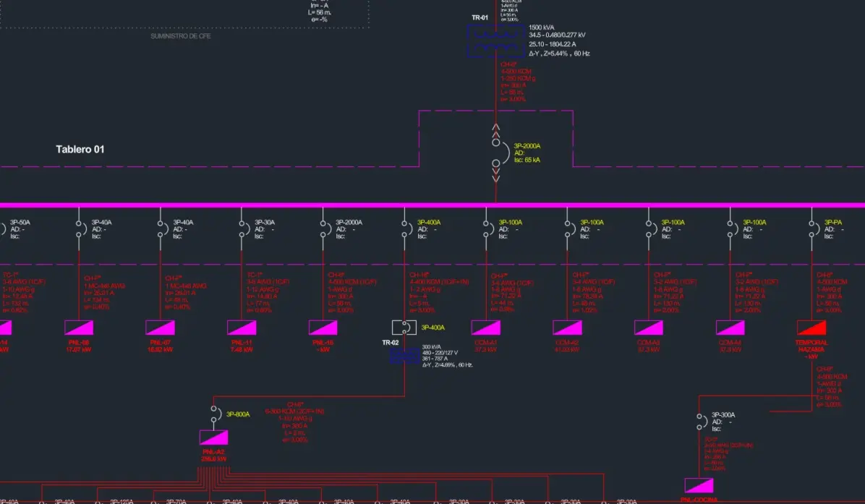Select the PNL-11 panel symbol
865x504 pixels.
(242, 328)
